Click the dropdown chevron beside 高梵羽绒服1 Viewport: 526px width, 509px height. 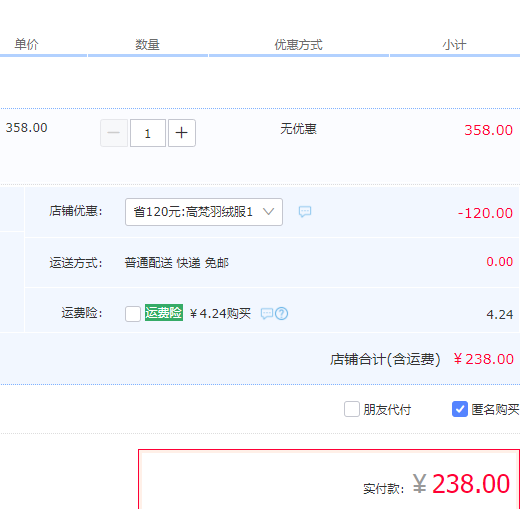268,212
